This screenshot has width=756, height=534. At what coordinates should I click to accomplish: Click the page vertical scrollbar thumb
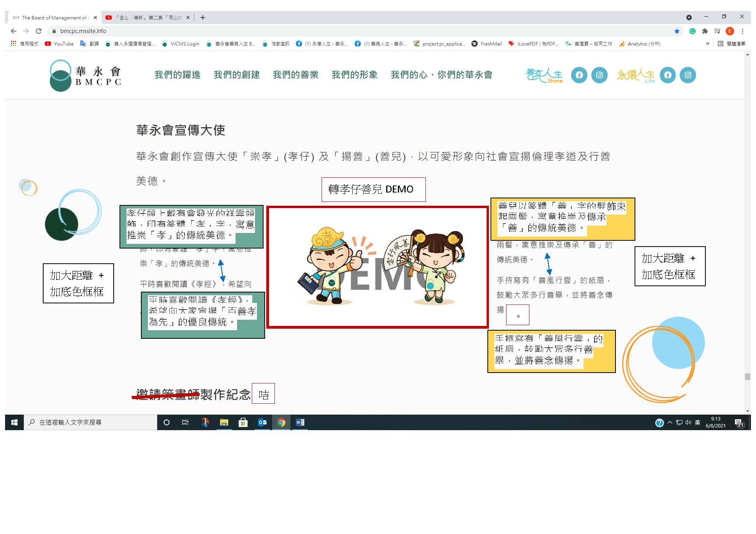pos(747,376)
